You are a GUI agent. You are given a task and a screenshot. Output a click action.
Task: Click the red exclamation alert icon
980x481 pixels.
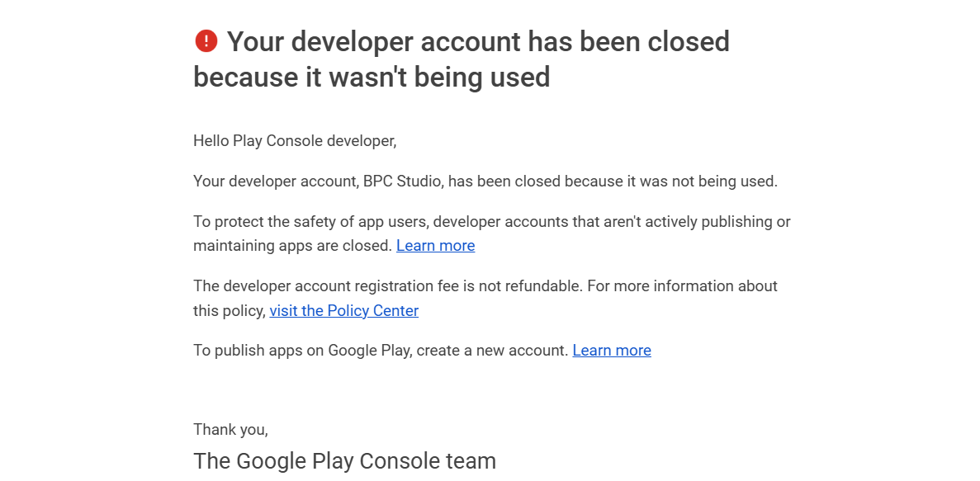tap(206, 41)
